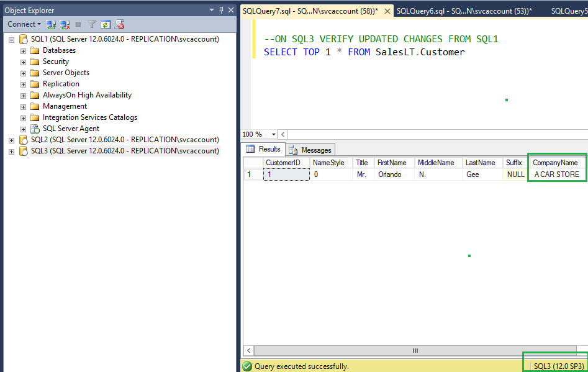Click the Activity/script icon with red X

(120, 24)
